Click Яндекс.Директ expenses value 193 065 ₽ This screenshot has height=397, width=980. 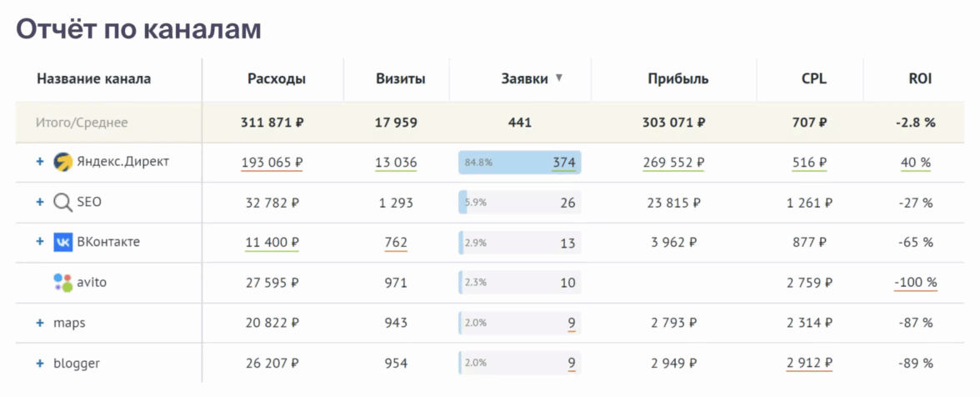tap(272, 162)
